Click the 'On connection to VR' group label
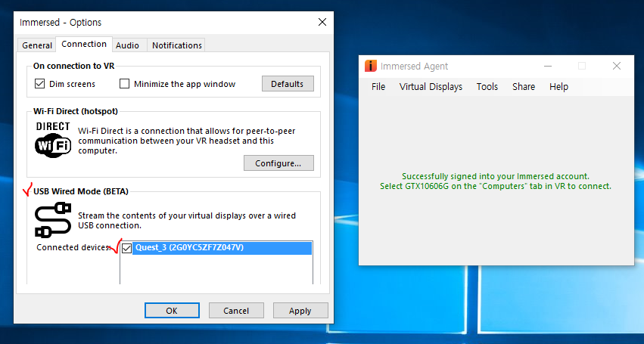644x344 pixels. tap(74, 66)
